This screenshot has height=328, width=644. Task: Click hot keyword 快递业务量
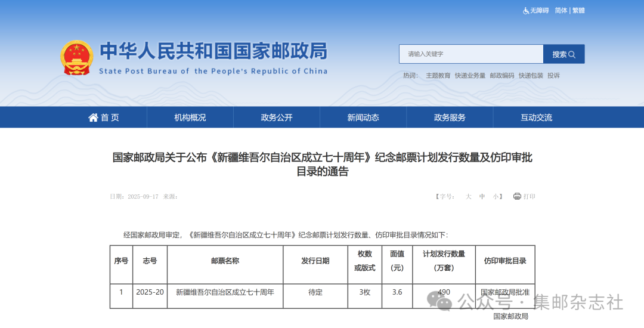pyautogui.click(x=470, y=76)
